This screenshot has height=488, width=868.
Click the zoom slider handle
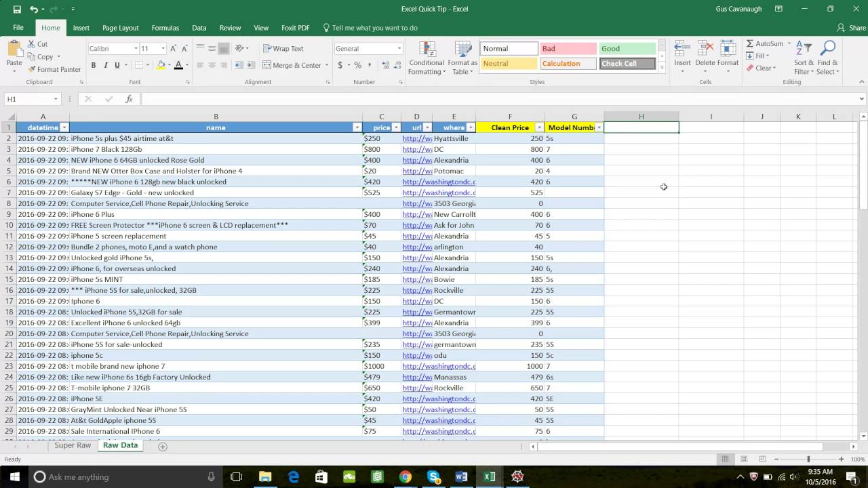808,459
